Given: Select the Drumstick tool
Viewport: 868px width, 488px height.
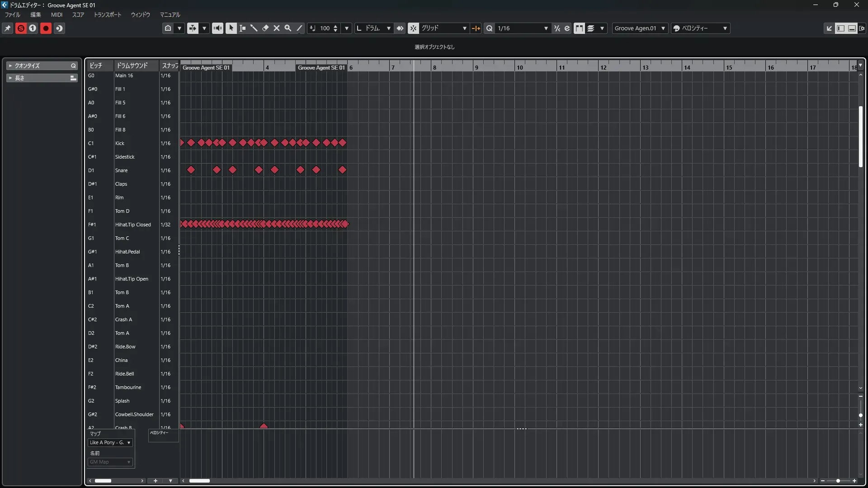Looking at the screenshot, I should pyautogui.click(x=254, y=28).
